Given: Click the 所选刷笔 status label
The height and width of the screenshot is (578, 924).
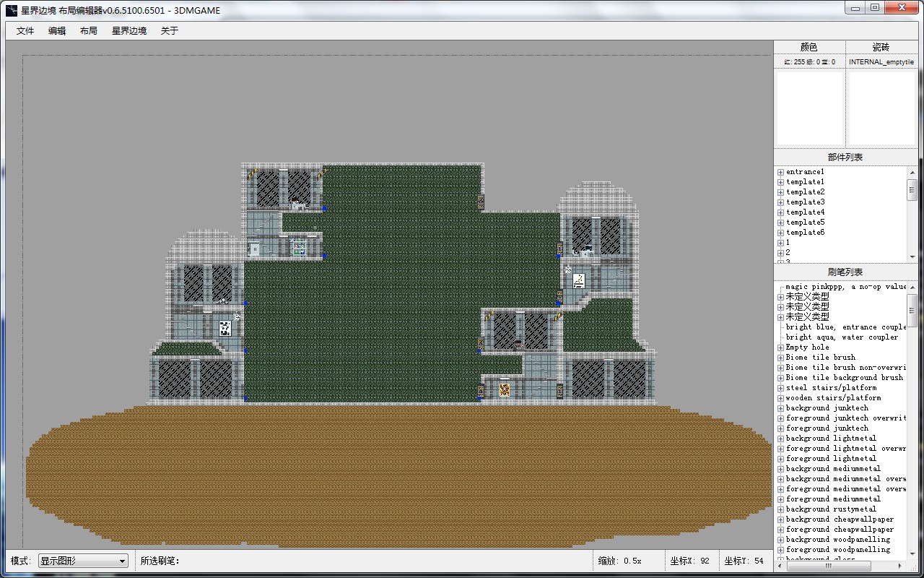Looking at the screenshot, I should [160, 561].
